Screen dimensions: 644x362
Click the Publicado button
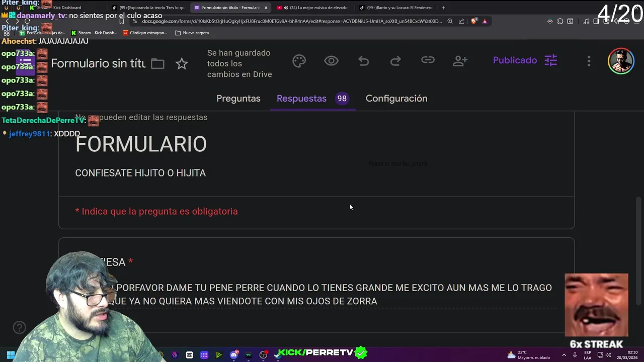pos(515,60)
